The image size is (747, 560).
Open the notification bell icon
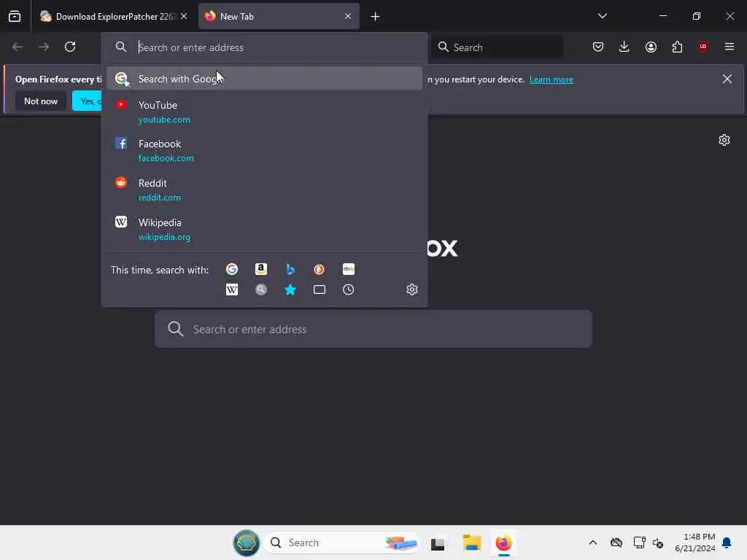pyautogui.click(x=727, y=542)
